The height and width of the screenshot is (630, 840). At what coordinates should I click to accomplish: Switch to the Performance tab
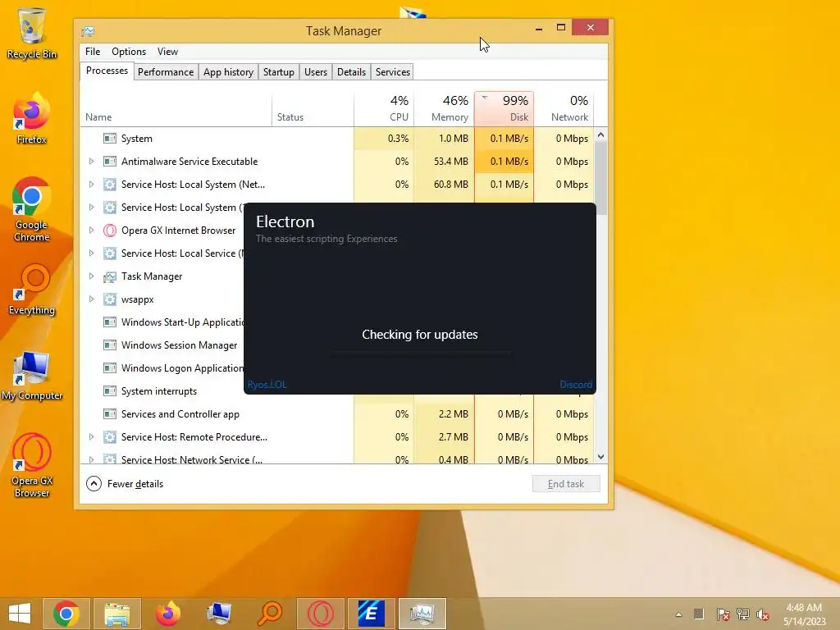point(166,72)
